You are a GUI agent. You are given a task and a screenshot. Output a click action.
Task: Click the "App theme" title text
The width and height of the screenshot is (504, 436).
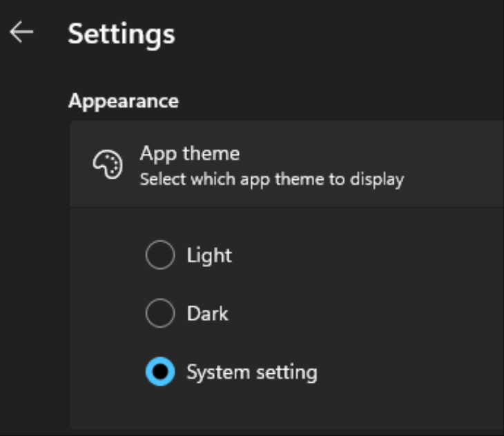[x=190, y=153]
